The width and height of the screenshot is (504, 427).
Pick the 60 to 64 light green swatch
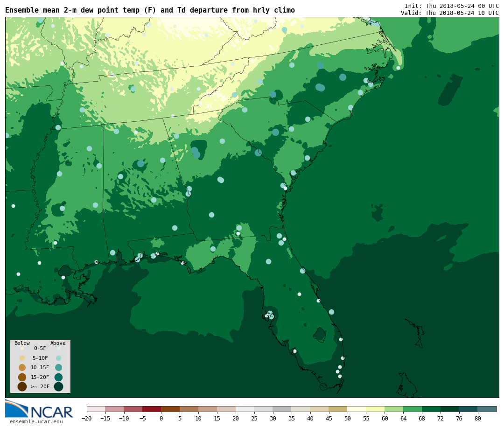pyautogui.click(x=394, y=409)
